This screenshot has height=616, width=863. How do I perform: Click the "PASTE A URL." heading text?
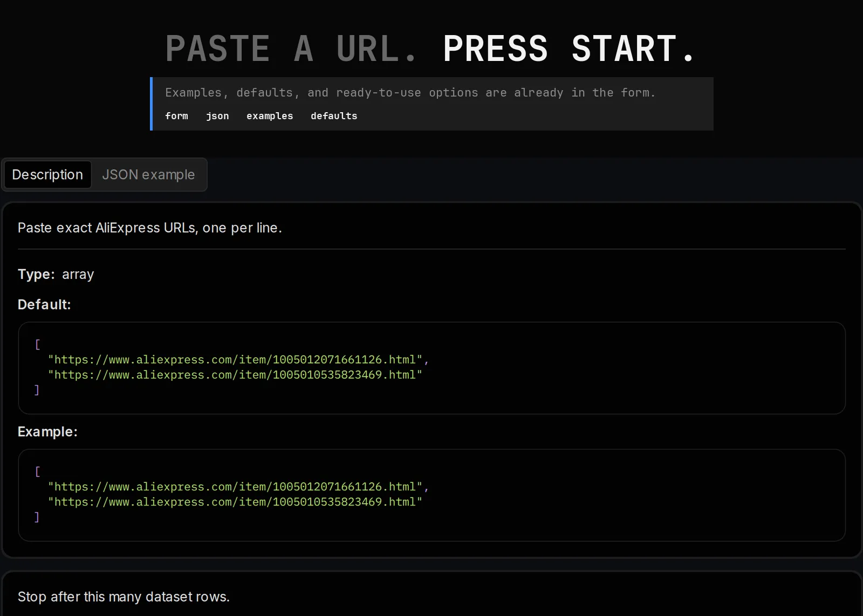(291, 49)
